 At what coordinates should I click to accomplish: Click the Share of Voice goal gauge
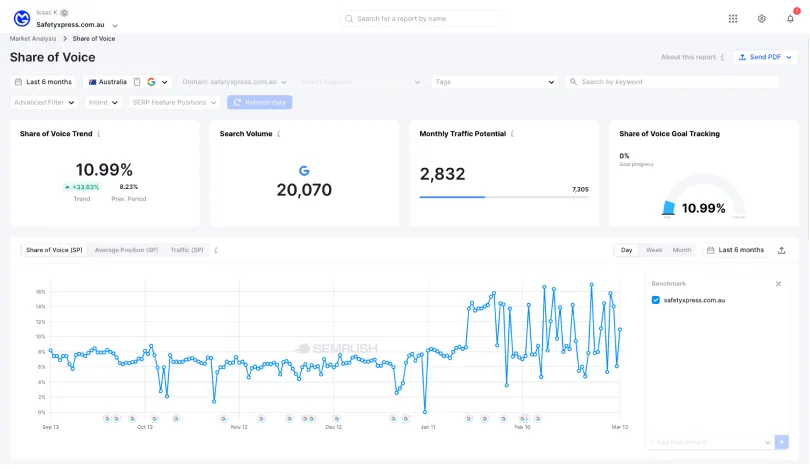tap(704, 196)
